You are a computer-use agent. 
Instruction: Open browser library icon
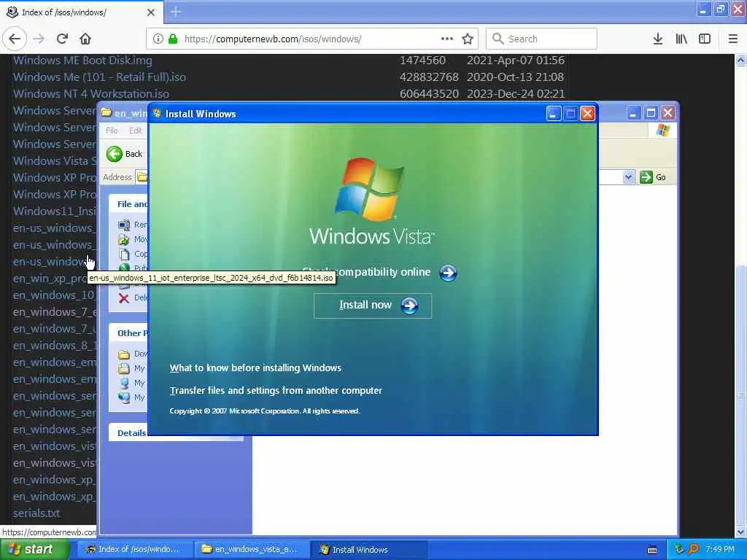click(681, 39)
